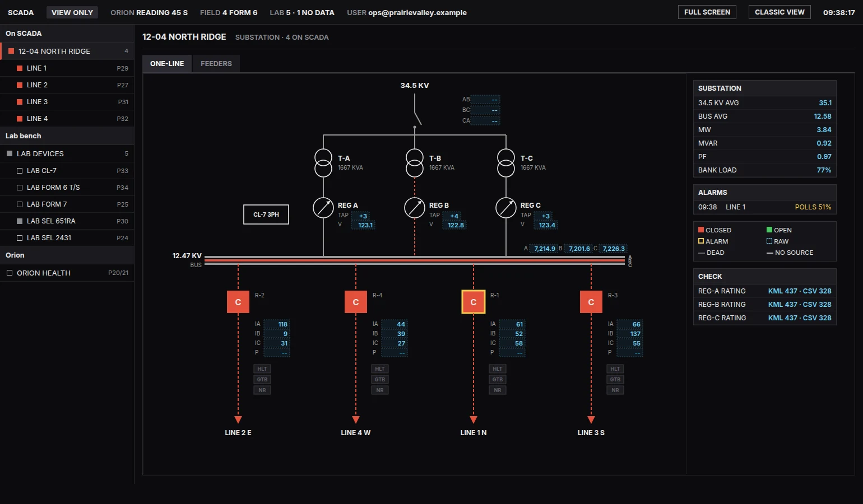The width and height of the screenshot is (863, 504).
Task: Select the T-B transformer symbol
Action: tap(415, 163)
